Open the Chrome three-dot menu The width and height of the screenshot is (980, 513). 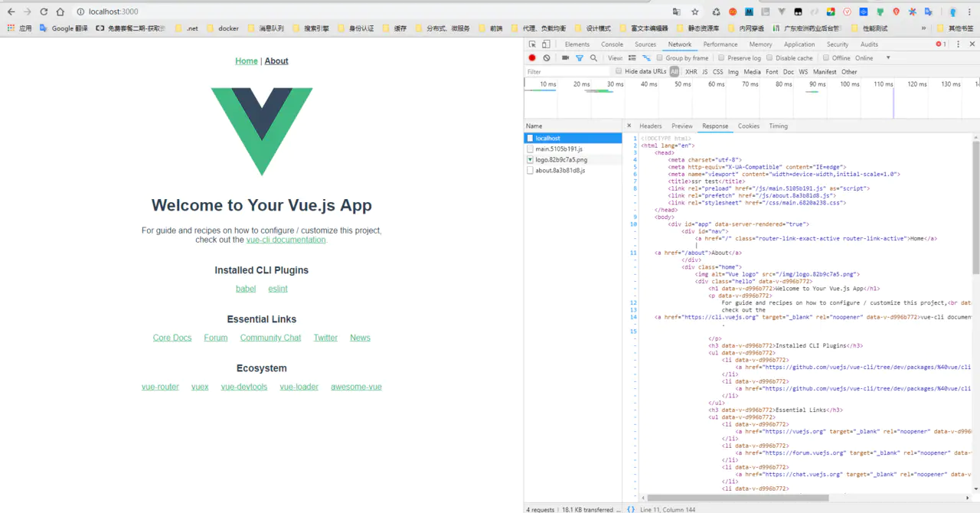point(969,11)
